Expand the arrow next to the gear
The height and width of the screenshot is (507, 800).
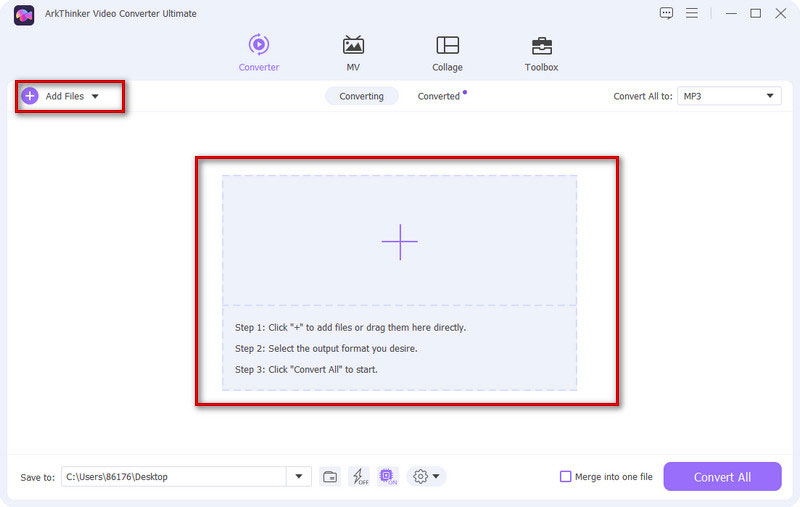click(x=436, y=477)
